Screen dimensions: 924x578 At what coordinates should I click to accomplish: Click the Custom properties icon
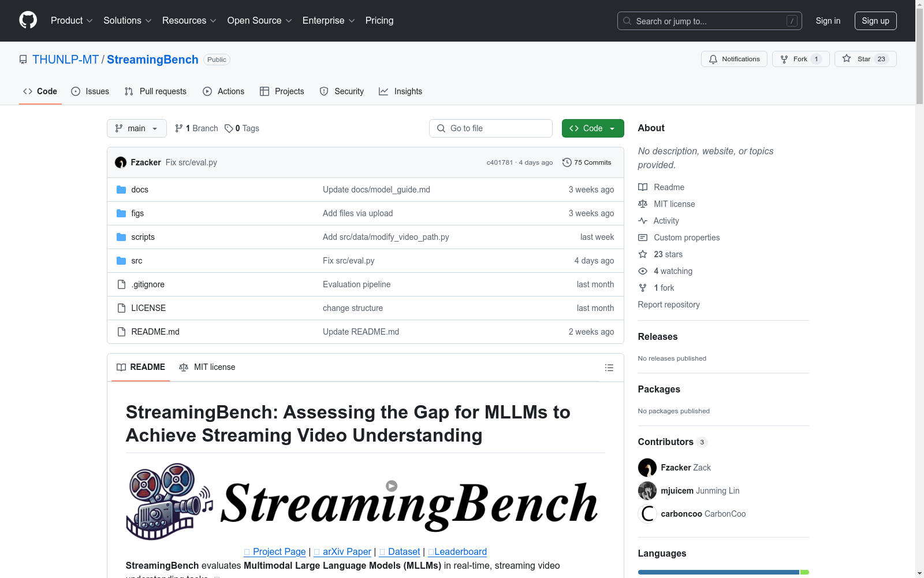[643, 238]
